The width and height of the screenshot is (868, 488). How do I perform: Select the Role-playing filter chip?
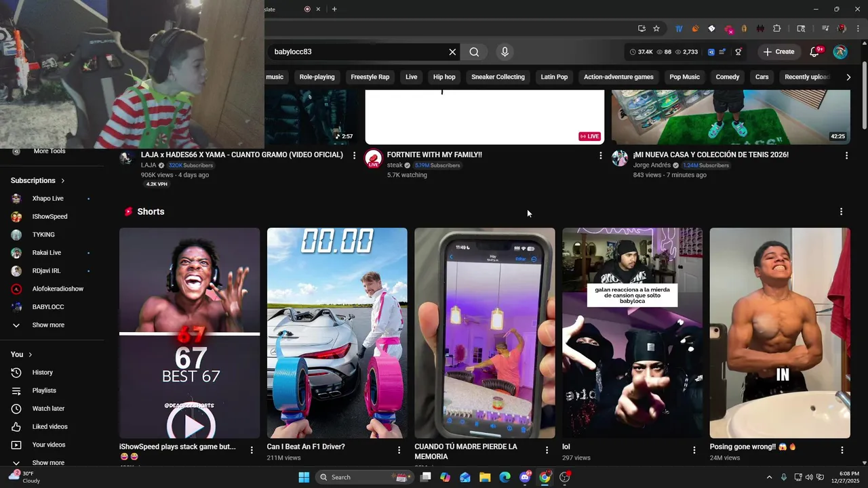coord(317,77)
